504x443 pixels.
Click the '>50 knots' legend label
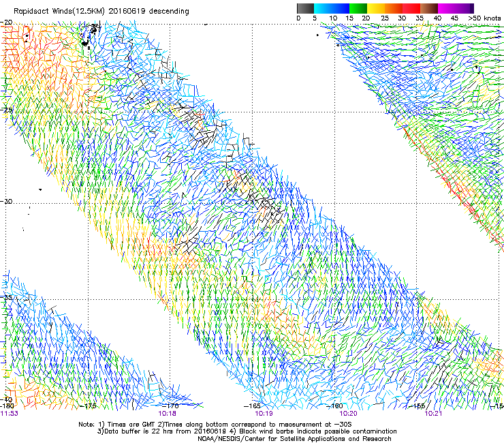(x=484, y=18)
